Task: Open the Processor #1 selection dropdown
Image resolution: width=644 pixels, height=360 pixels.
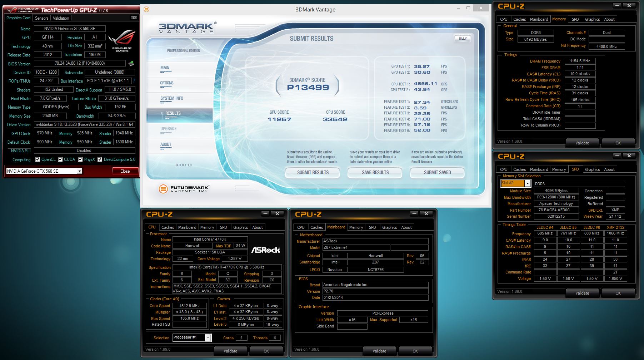Action: pos(208,337)
